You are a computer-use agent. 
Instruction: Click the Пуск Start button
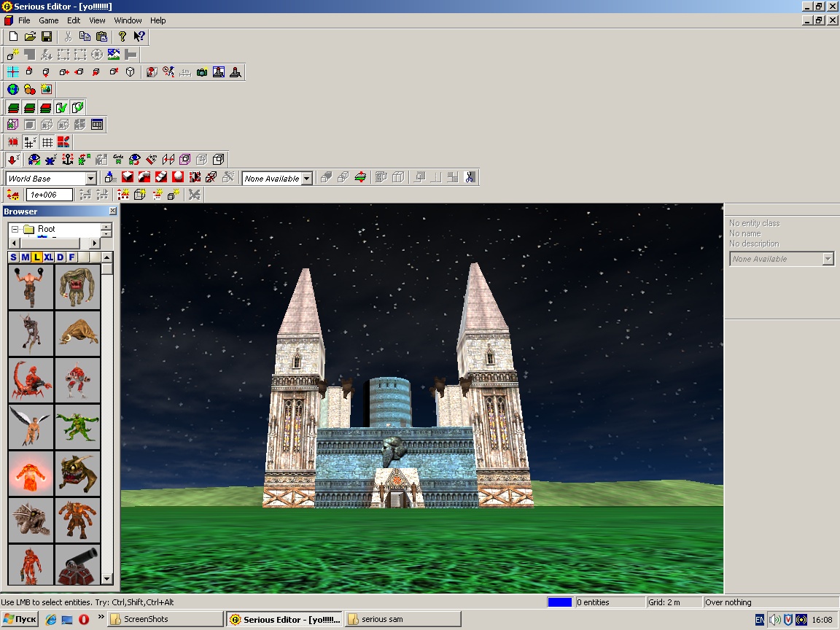[20, 619]
